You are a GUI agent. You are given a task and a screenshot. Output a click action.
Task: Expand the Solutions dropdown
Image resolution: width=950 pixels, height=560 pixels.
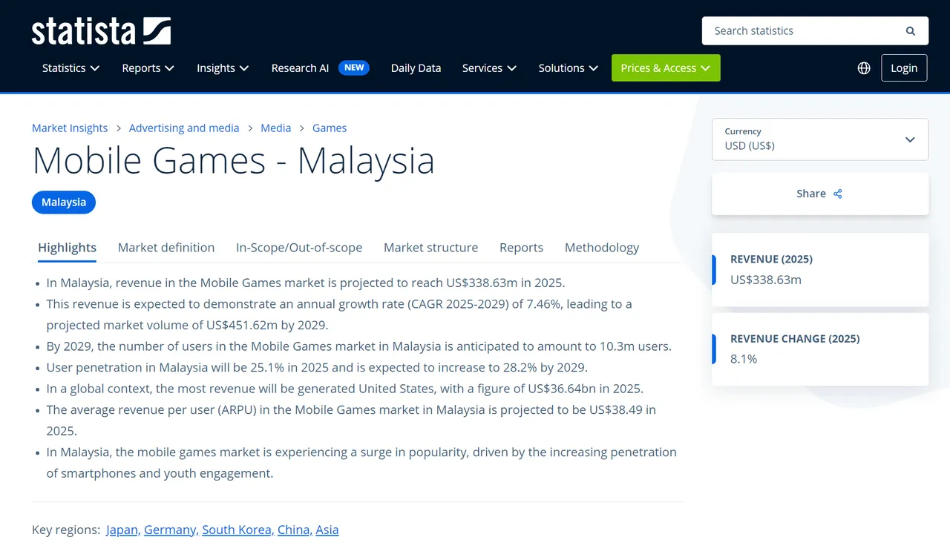point(568,67)
